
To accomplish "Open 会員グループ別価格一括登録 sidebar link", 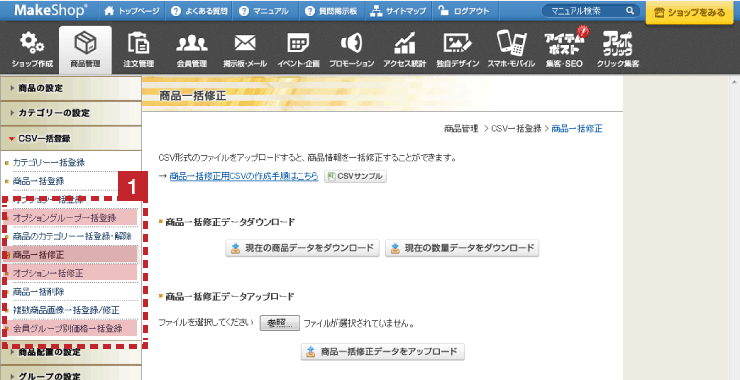I will click(x=67, y=328).
